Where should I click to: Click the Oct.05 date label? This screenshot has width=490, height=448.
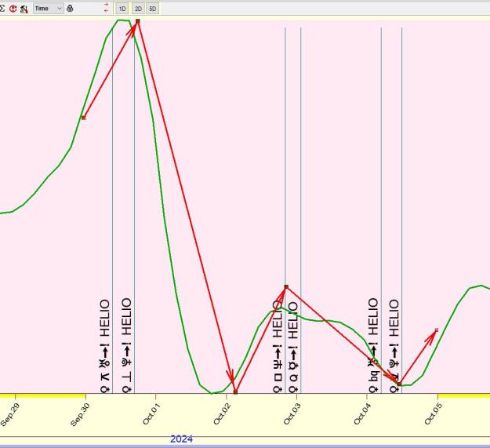pos(433,413)
